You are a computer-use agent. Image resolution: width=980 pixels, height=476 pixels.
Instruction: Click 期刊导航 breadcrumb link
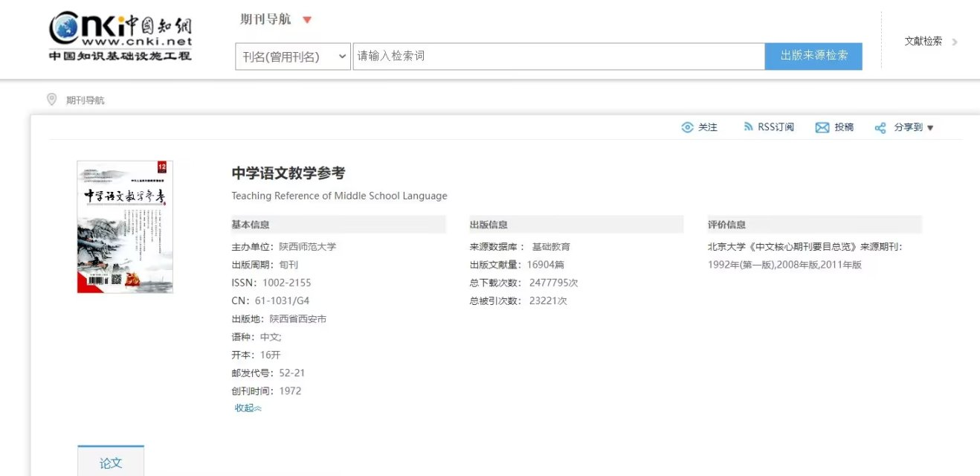(86, 100)
